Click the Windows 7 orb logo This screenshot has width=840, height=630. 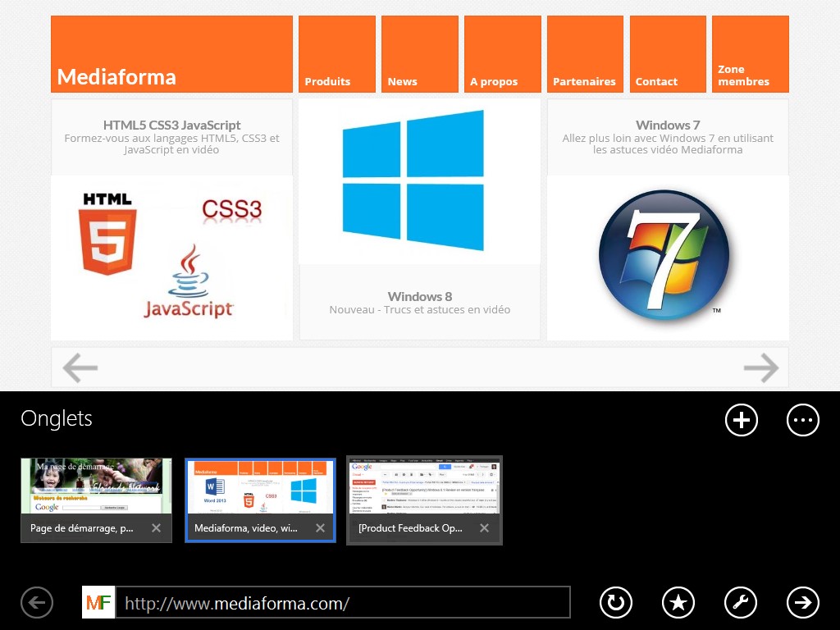(x=664, y=256)
